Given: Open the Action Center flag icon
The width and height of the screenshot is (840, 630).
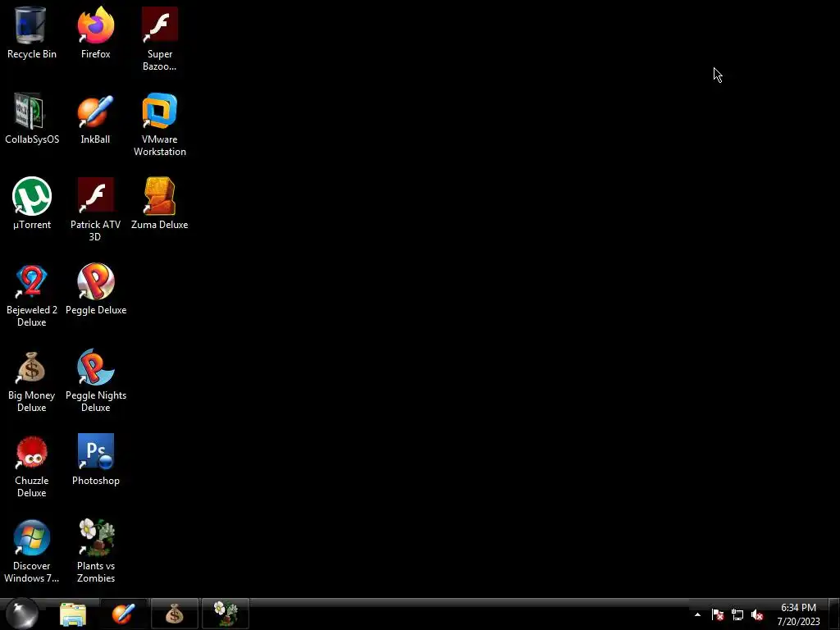Looking at the screenshot, I should click(718, 614).
